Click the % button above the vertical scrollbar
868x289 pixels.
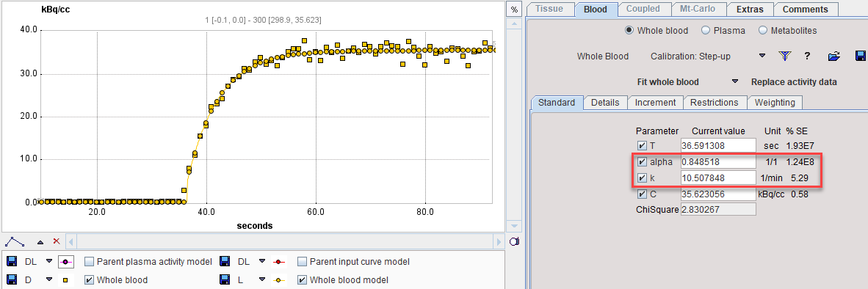[x=514, y=10]
